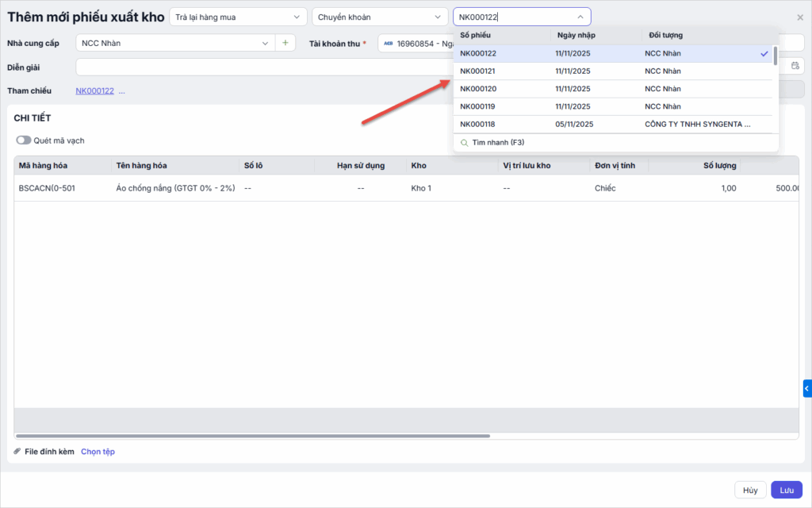Click the 05/11/2025 date in voucher list

click(574, 125)
